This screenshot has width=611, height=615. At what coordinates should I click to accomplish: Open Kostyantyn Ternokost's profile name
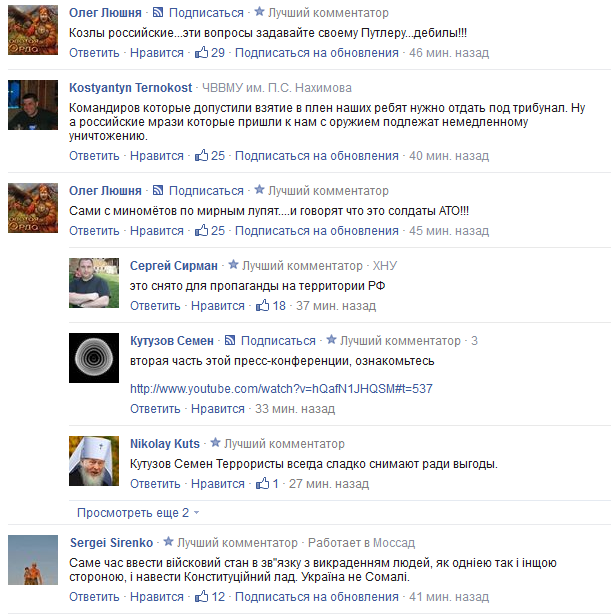click(131, 87)
